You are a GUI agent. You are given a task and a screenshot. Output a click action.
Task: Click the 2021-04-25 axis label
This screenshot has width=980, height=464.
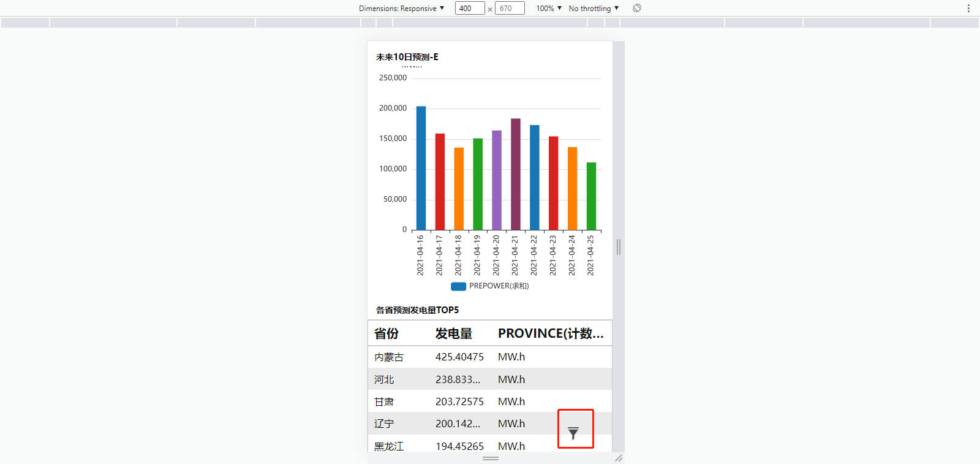coord(590,255)
